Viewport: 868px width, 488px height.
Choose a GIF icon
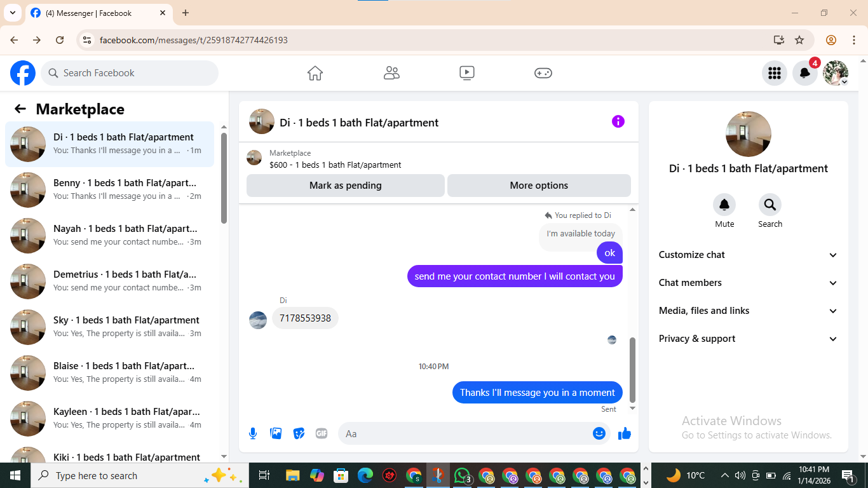pyautogui.click(x=322, y=433)
